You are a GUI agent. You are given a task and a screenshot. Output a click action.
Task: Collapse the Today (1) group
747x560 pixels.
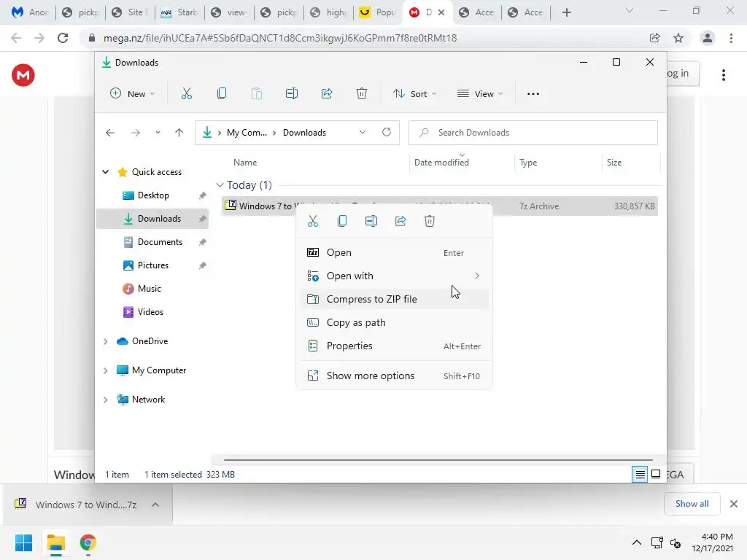tap(220, 184)
